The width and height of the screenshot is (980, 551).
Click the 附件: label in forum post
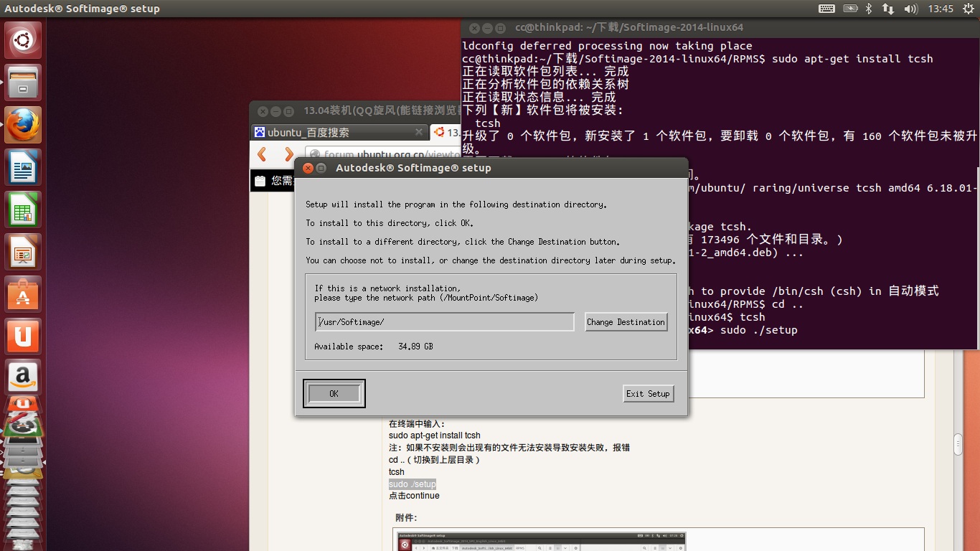pos(406,517)
